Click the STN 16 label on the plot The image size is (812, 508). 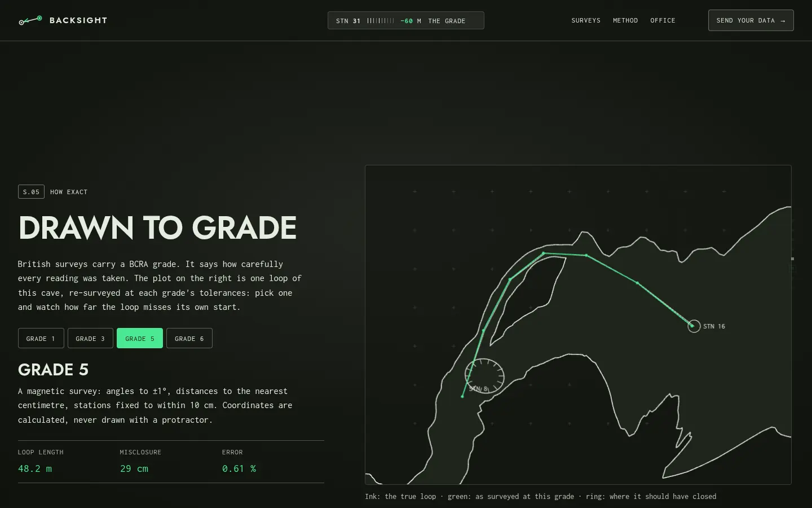click(x=714, y=326)
